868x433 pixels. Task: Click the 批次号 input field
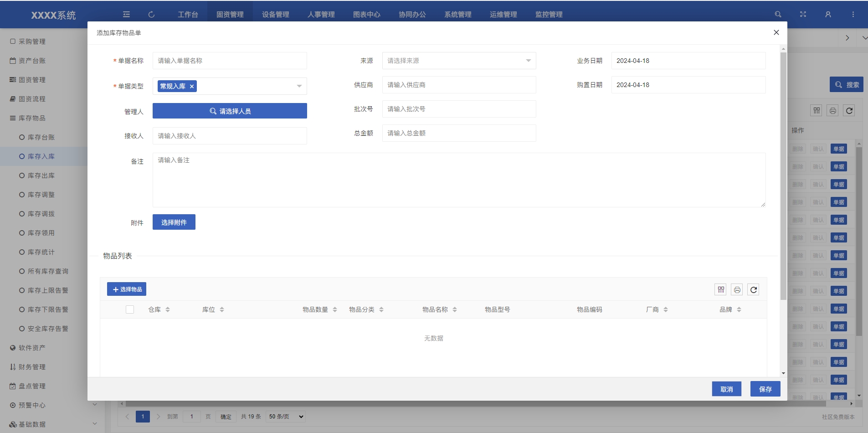459,109
